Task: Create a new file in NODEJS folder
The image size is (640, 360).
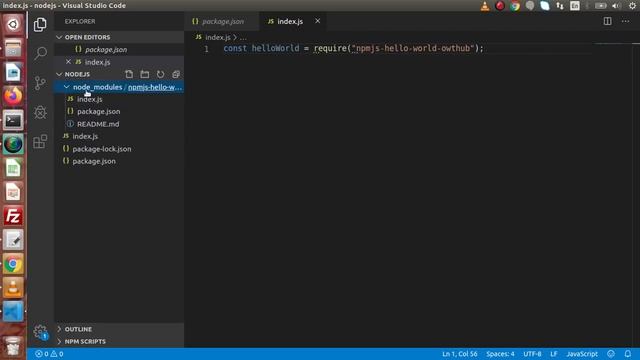Action: coord(129,74)
